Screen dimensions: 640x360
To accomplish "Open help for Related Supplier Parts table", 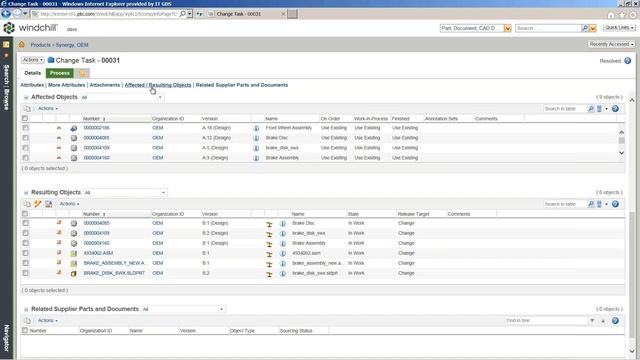I will (615, 320).
